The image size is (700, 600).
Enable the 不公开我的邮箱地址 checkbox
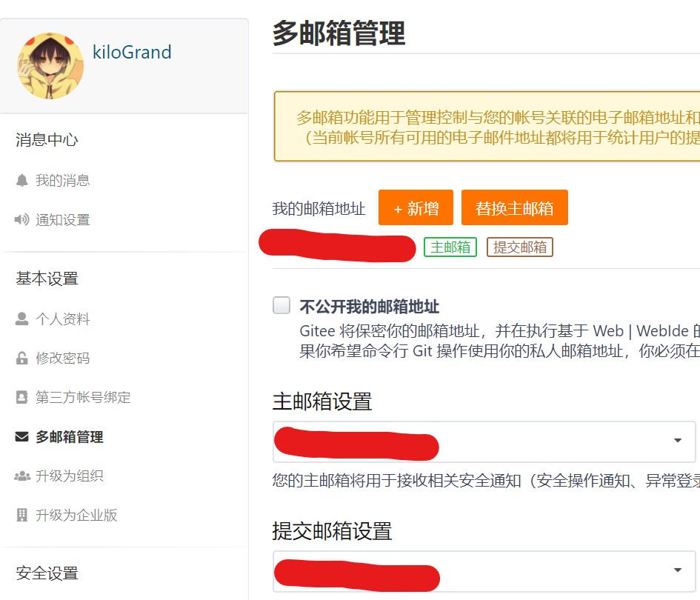[281, 304]
